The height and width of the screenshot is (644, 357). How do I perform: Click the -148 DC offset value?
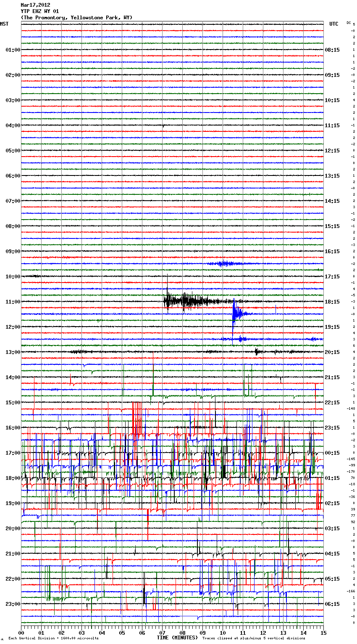pos(351,408)
